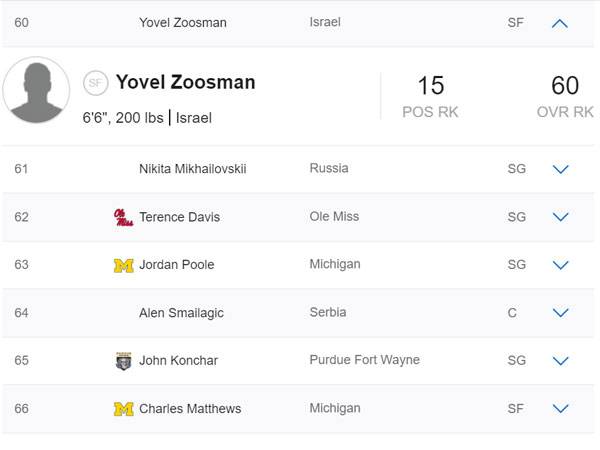Expand Jordan Poole's row chevron

pos(560,265)
